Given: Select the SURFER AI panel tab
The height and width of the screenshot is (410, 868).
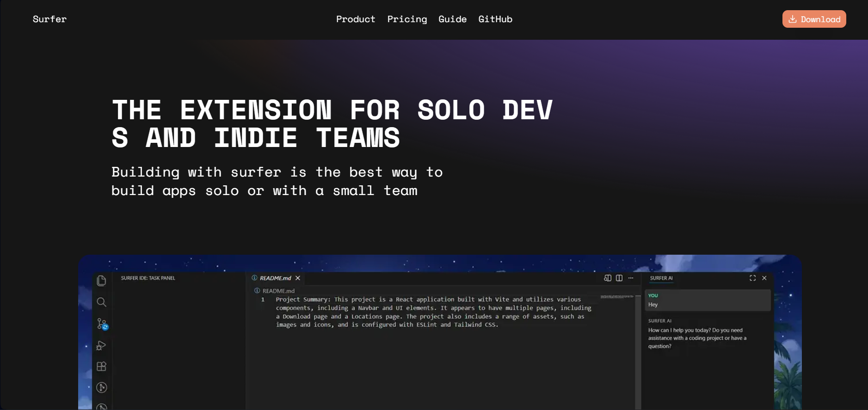Looking at the screenshot, I should (x=661, y=278).
